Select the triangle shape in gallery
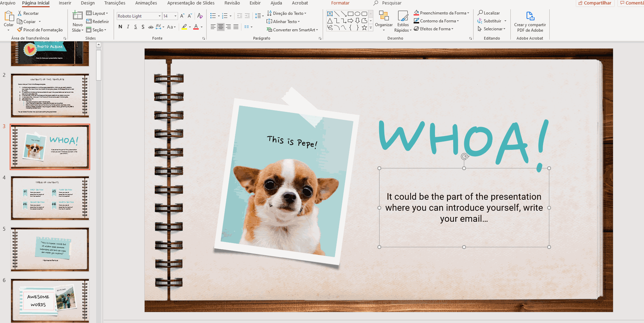Viewport: 644px width, 323px height. (x=330, y=21)
